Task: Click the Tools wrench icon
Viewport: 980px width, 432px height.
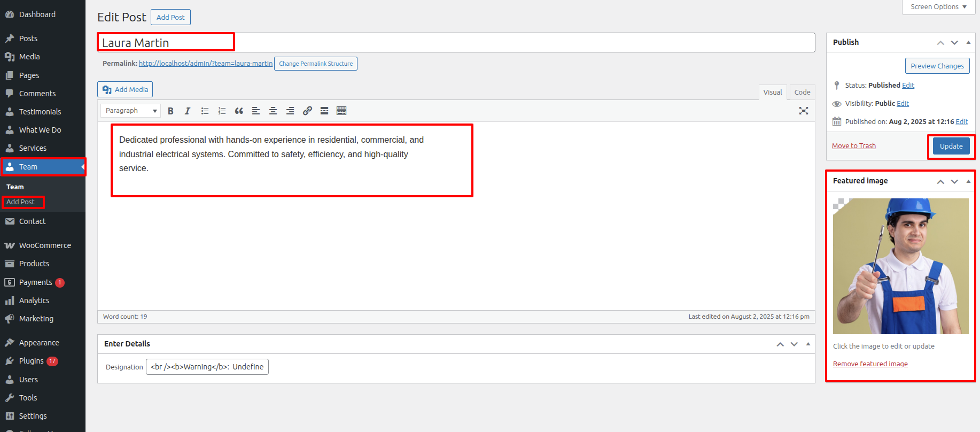Action: [10, 398]
